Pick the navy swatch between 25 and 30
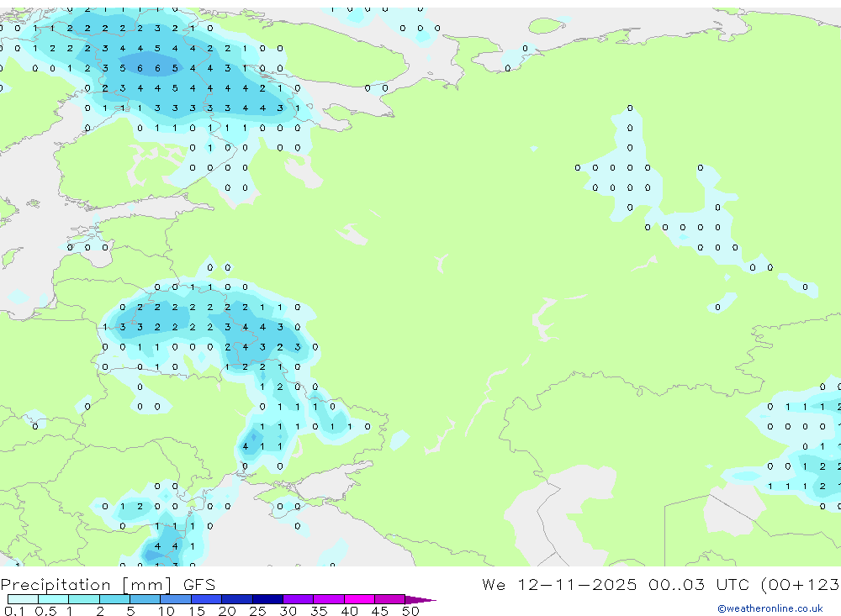841x616 pixels. 267,599
